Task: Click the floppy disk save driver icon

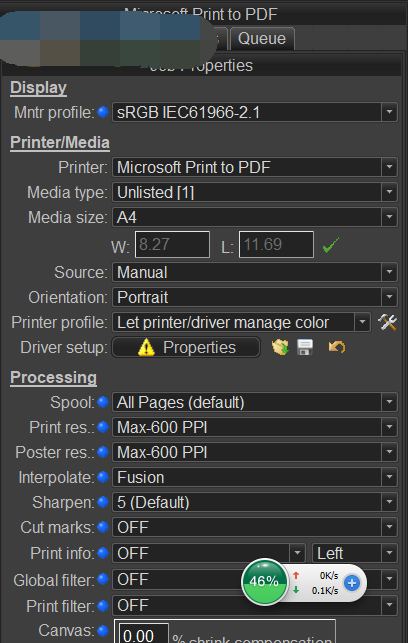Action: coord(305,347)
